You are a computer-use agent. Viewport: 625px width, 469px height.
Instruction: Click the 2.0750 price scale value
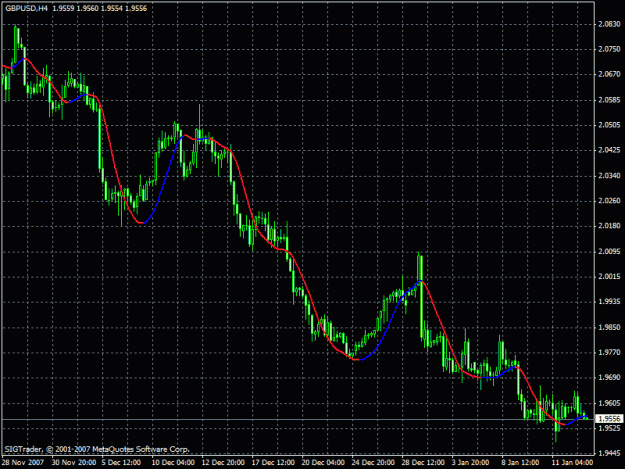coord(609,49)
